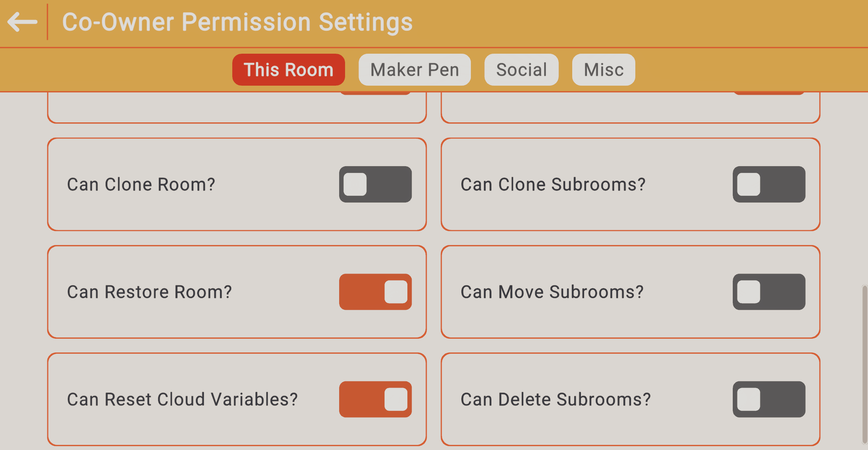868x450 pixels.
Task: Click the Co-Owner Permission Settings title
Action: (237, 22)
